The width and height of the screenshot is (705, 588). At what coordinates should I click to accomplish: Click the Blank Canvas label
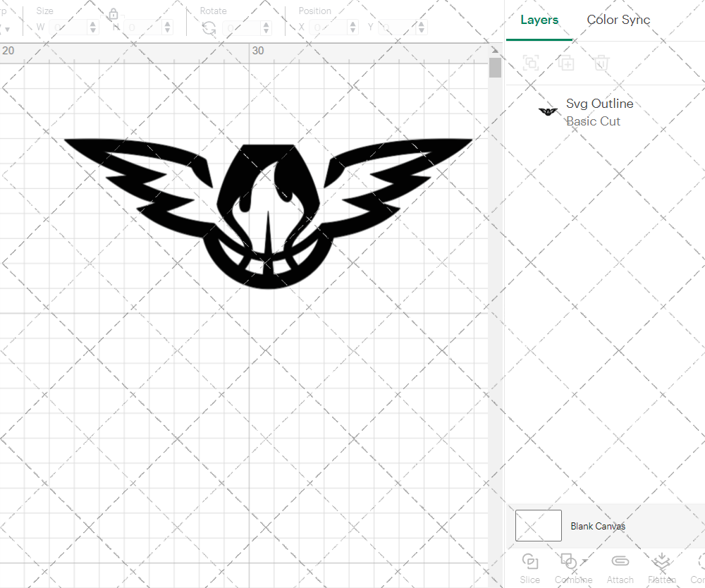(x=599, y=526)
